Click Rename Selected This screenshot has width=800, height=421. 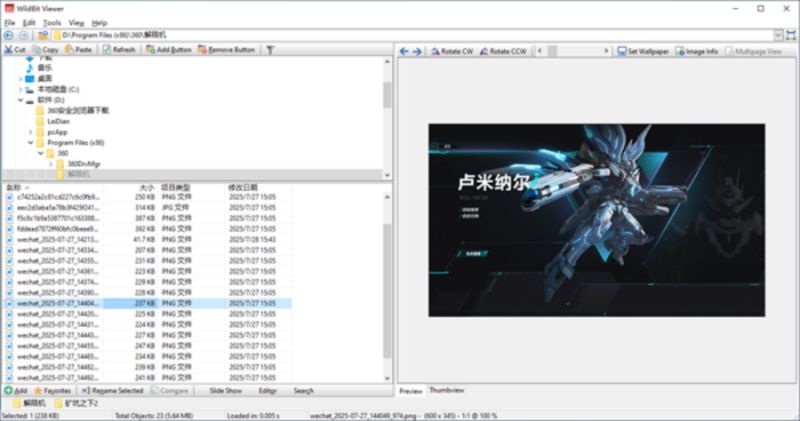pos(112,390)
